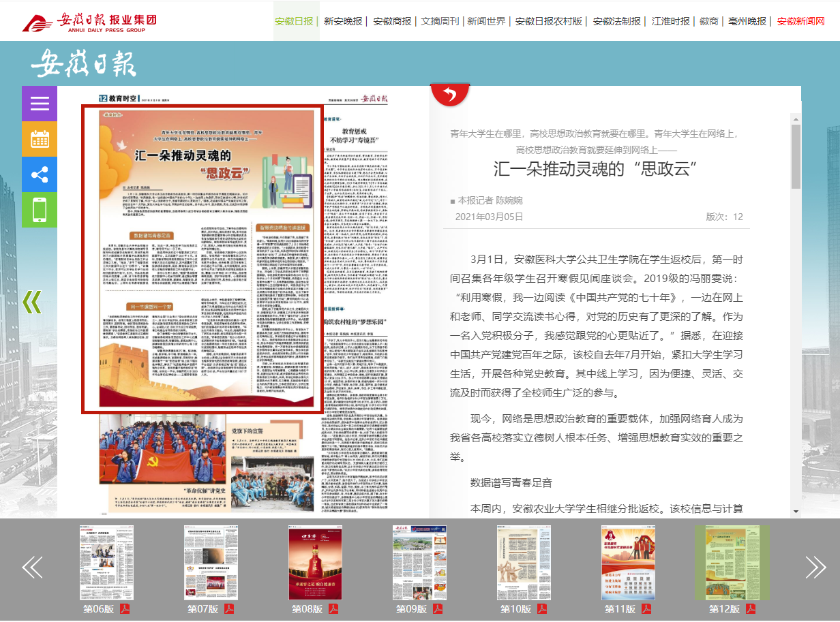Switch to 新安晚报 newspaper tab
The width and height of the screenshot is (840, 622).
343,21
